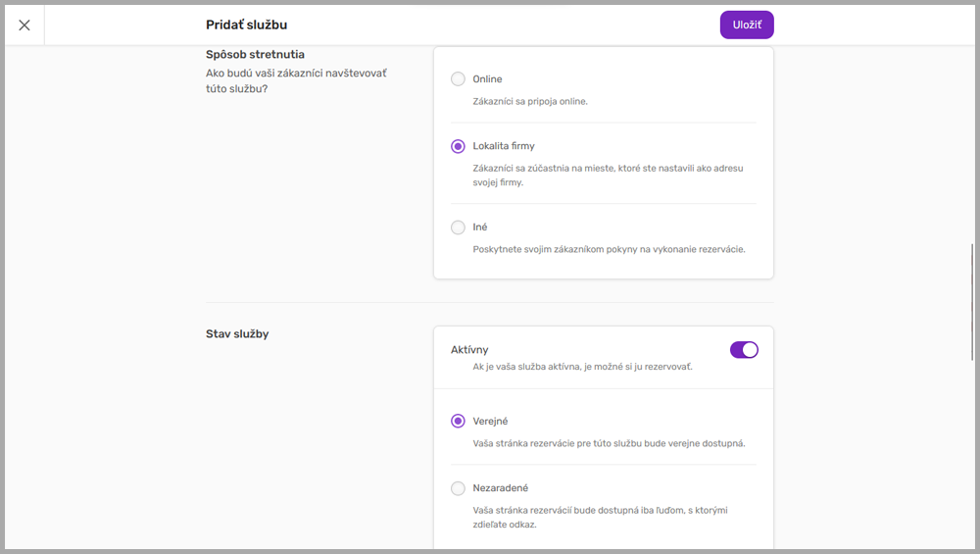Select the Online meeting option

(458, 79)
